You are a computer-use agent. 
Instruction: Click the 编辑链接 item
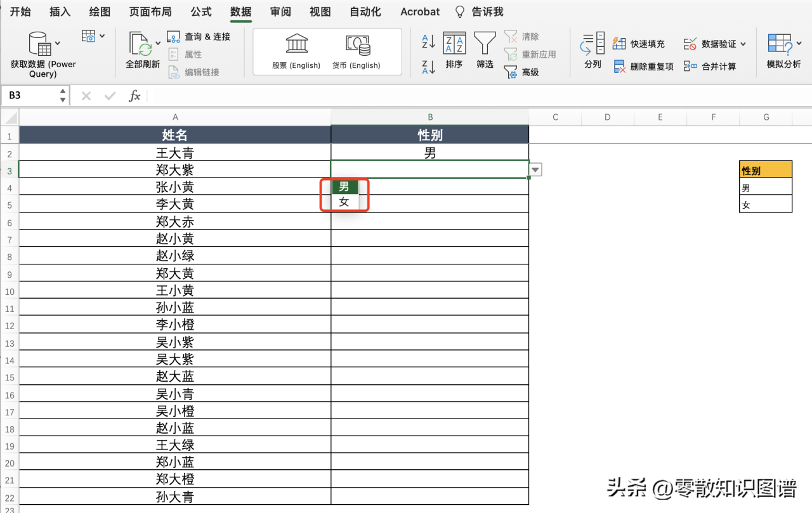[x=194, y=72]
